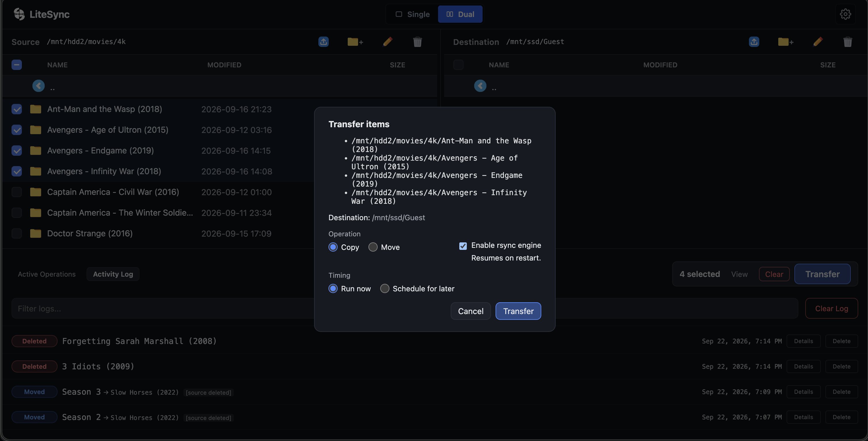Click Destination pane upload icon

[x=754, y=42]
